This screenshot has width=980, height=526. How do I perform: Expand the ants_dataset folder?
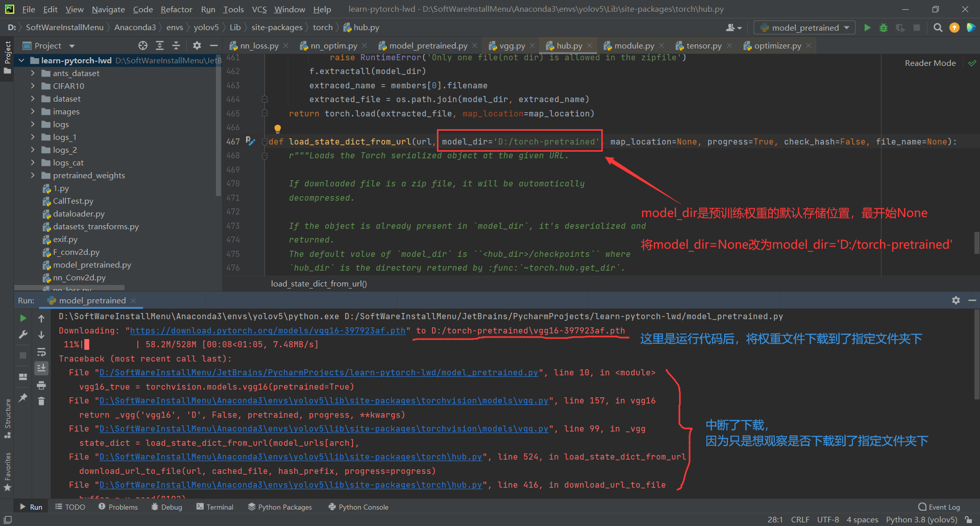click(33, 73)
